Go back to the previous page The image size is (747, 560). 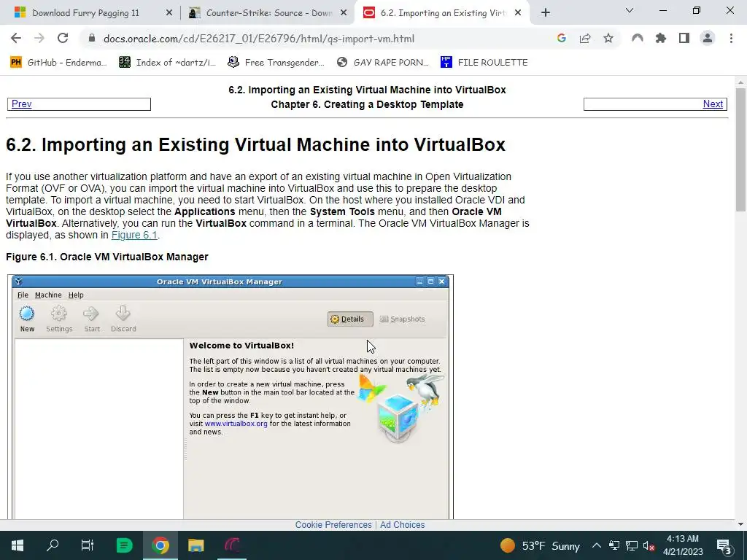pos(16,39)
